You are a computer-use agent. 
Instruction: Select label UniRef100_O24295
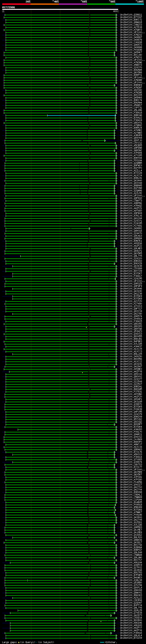pyautogui.click(x=131, y=278)
